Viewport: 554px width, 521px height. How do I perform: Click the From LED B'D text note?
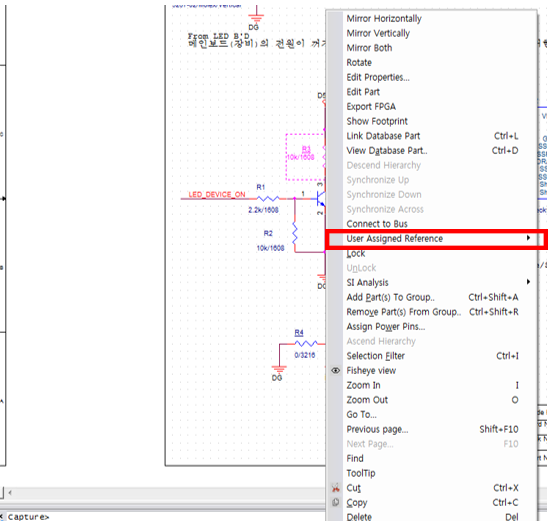pyautogui.click(x=219, y=36)
